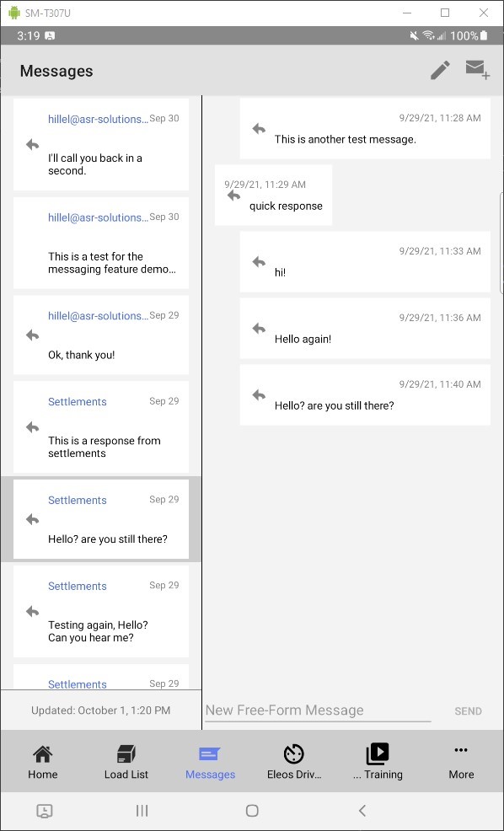Tap the Android back navigation chevron

[x=362, y=810]
